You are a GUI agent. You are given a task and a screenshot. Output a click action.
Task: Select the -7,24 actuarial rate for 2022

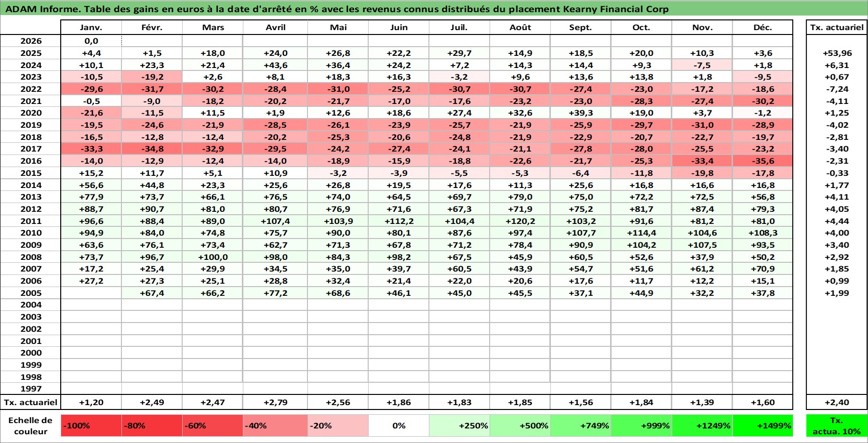tap(836, 89)
